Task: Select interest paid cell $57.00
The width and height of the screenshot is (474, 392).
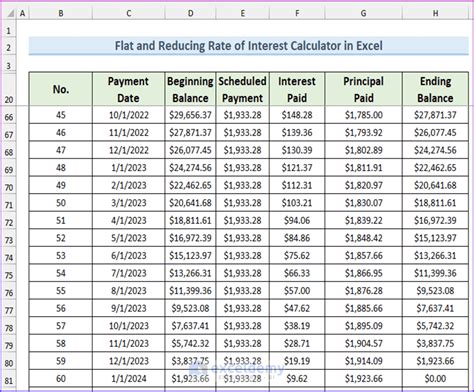Action: pyautogui.click(x=297, y=291)
